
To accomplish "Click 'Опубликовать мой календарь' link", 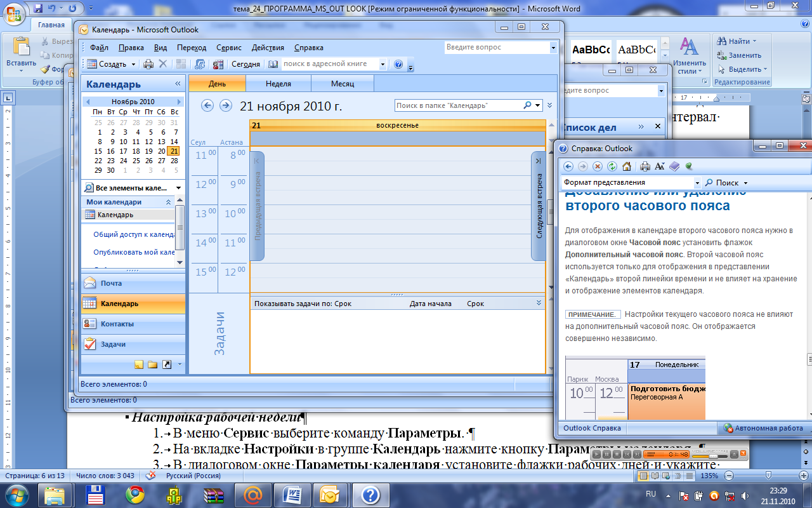I will coord(134,252).
